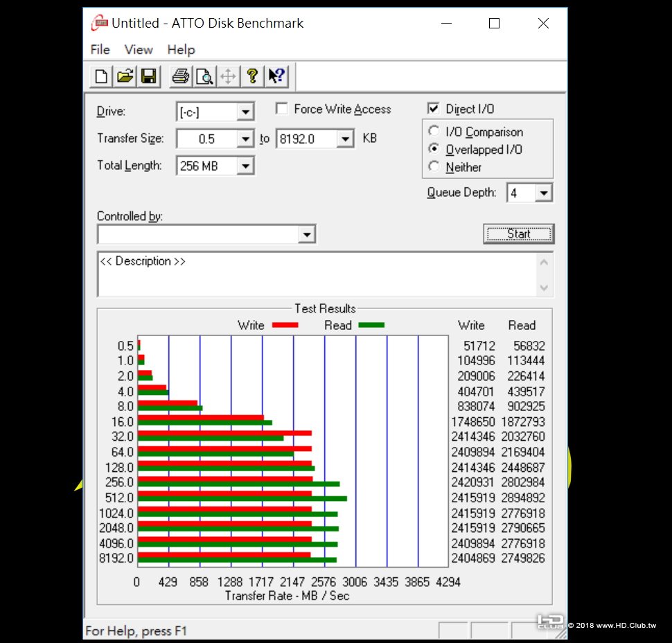Expand the Transfer Size start dropdown
The width and height of the screenshot is (672, 643).
(245, 139)
